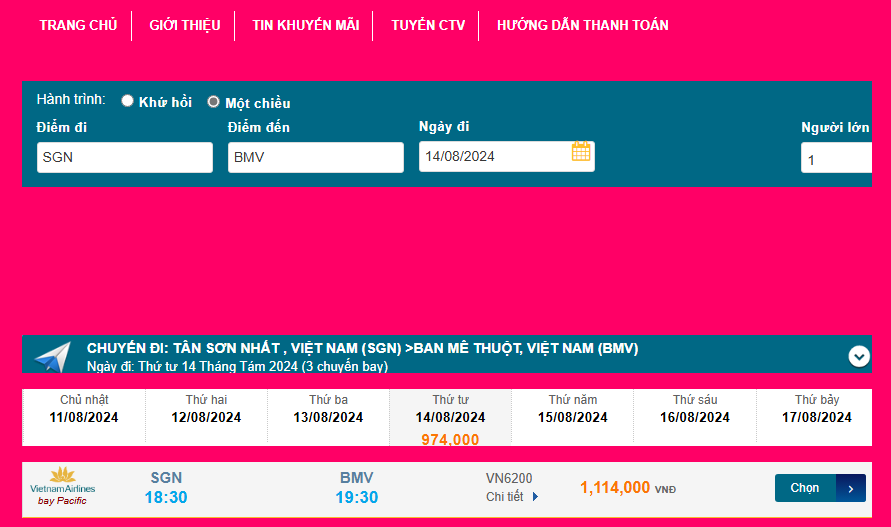Select the Khứ hồi round-trip option
The height and width of the screenshot is (527, 891).
(x=128, y=101)
